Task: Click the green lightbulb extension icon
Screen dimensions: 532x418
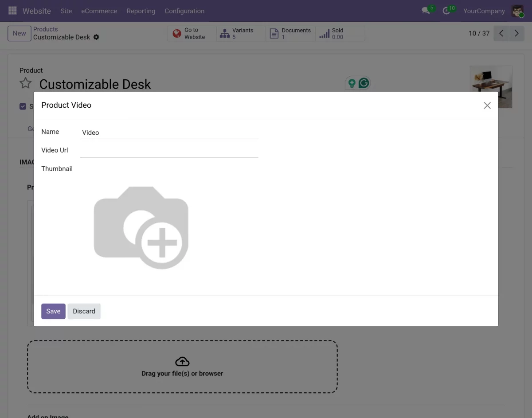Action: click(x=352, y=83)
